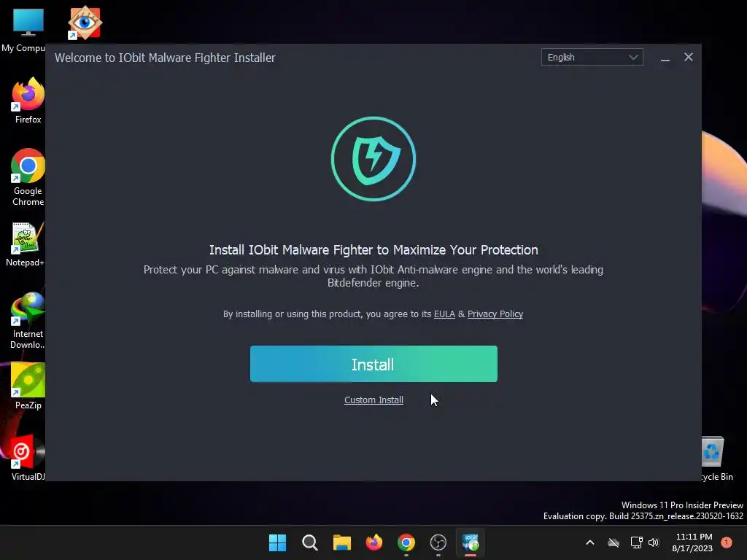This screenshot has width=747, height=560.
Task: Select the My Computer desktop icon
Action: coord(26,29)
